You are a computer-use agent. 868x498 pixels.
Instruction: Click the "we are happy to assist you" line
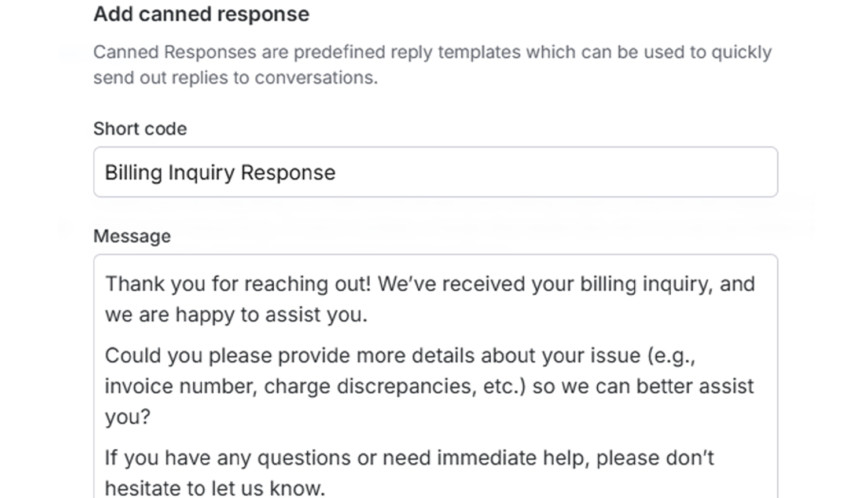(x=236, y=314)
